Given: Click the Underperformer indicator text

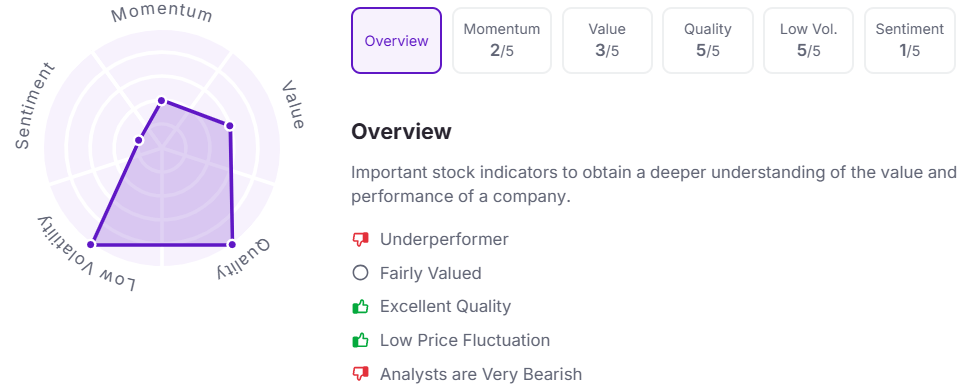Looking at the screenshot, I should (x=444, y=239).
